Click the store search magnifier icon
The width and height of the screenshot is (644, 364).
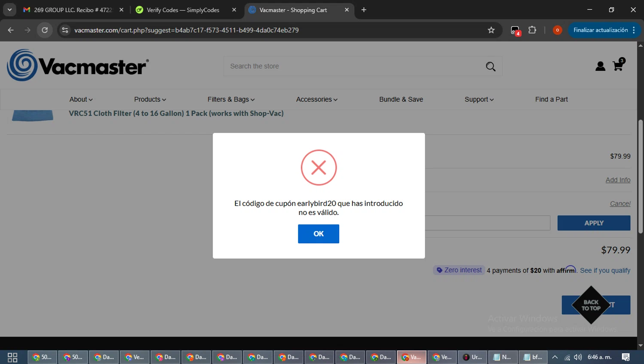[490, 67]
